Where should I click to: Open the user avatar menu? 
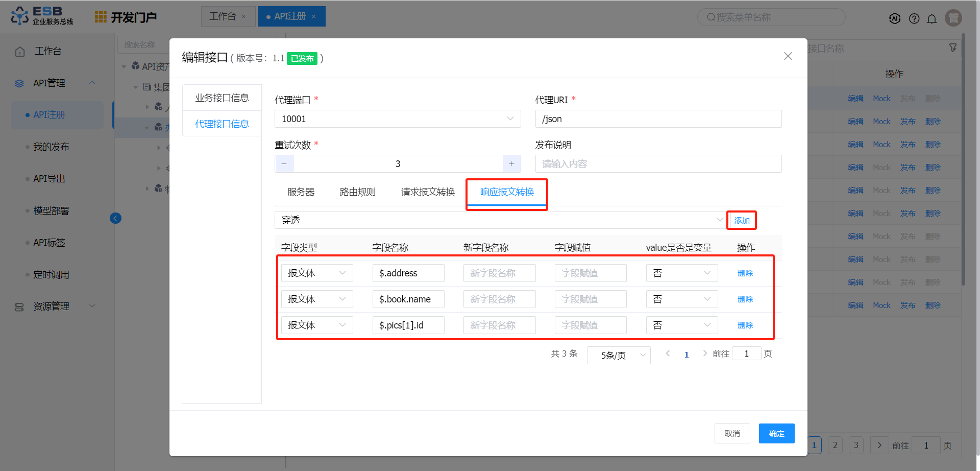(x=953, y=18)
